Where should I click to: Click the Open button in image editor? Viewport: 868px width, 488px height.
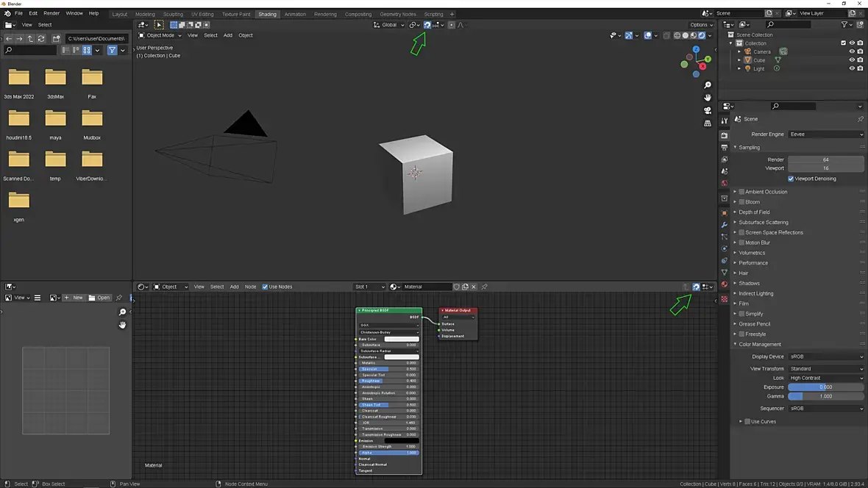pyautogui.click(x=99, y=298)
